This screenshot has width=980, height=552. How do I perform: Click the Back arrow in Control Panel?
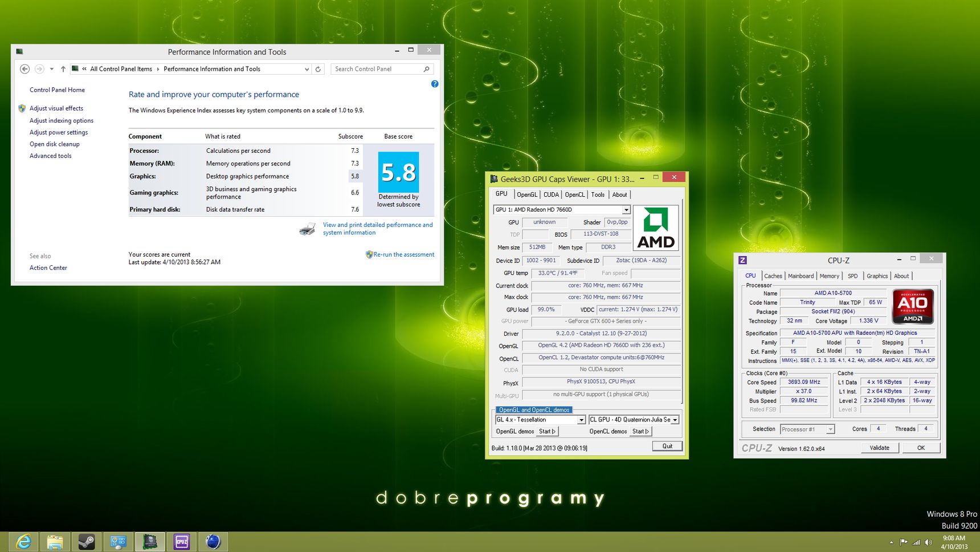(24, 69)
